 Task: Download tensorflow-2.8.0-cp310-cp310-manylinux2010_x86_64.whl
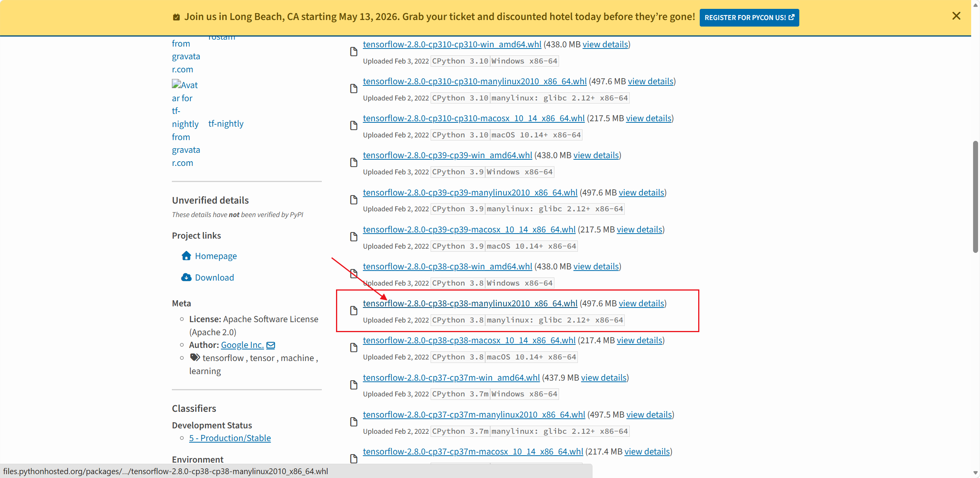474,81
